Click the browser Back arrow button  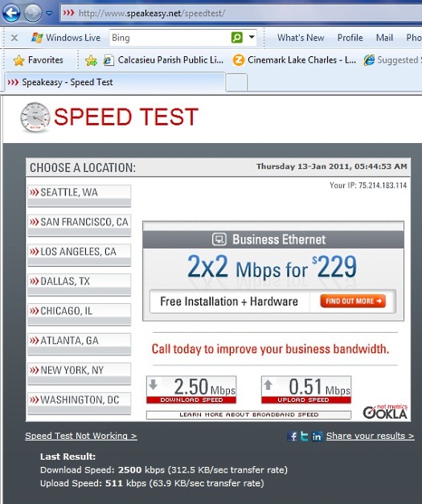point(11,13)
